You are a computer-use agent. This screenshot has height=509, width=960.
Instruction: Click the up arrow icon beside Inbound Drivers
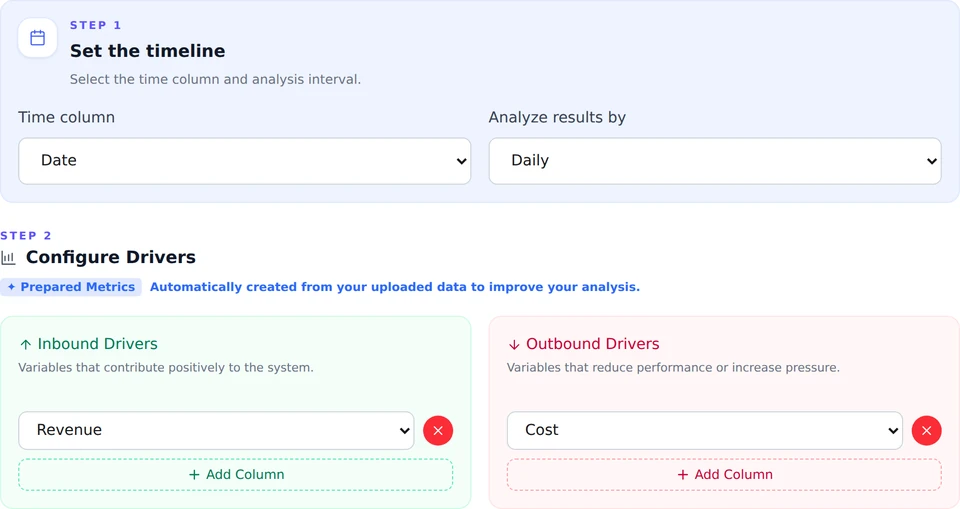[x=26, y=345]
